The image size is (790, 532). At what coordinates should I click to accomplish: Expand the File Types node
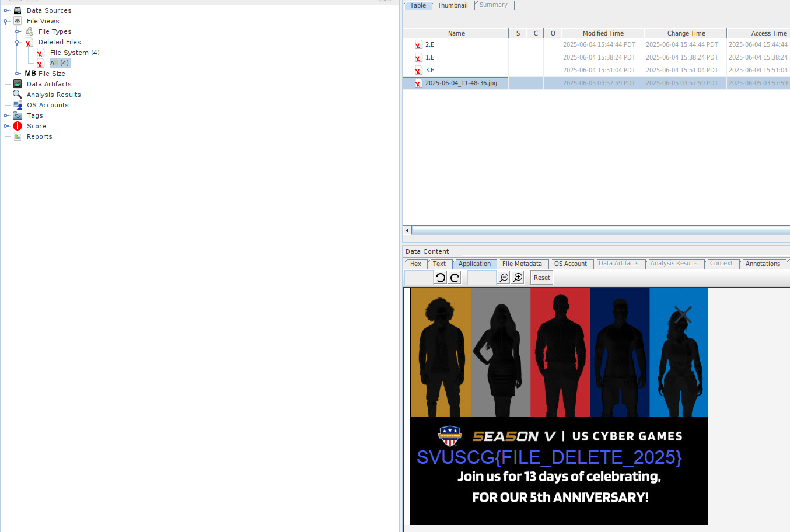click(x=18, y=32)
